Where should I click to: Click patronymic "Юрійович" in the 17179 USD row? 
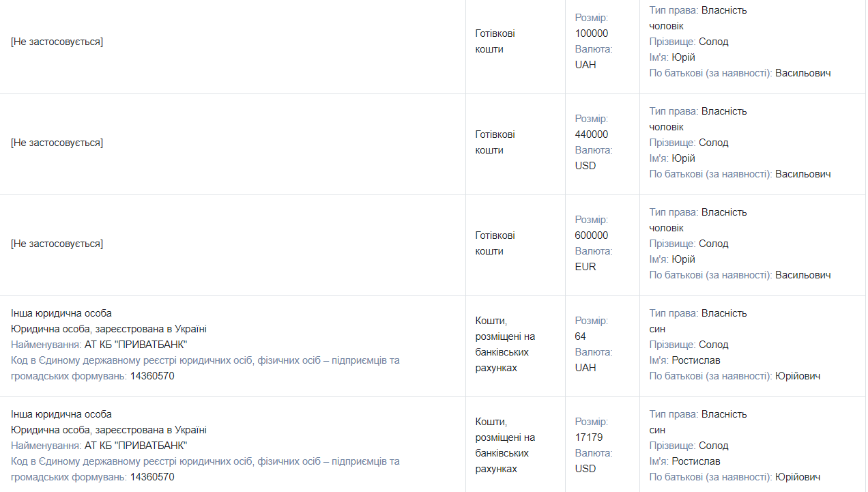tap(798, 477)
